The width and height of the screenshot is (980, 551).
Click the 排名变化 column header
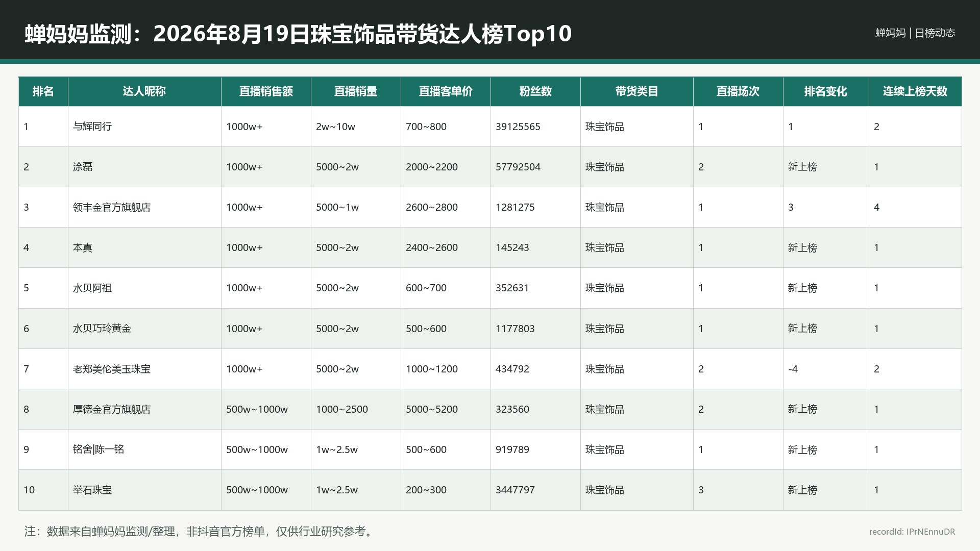[826, 91]
